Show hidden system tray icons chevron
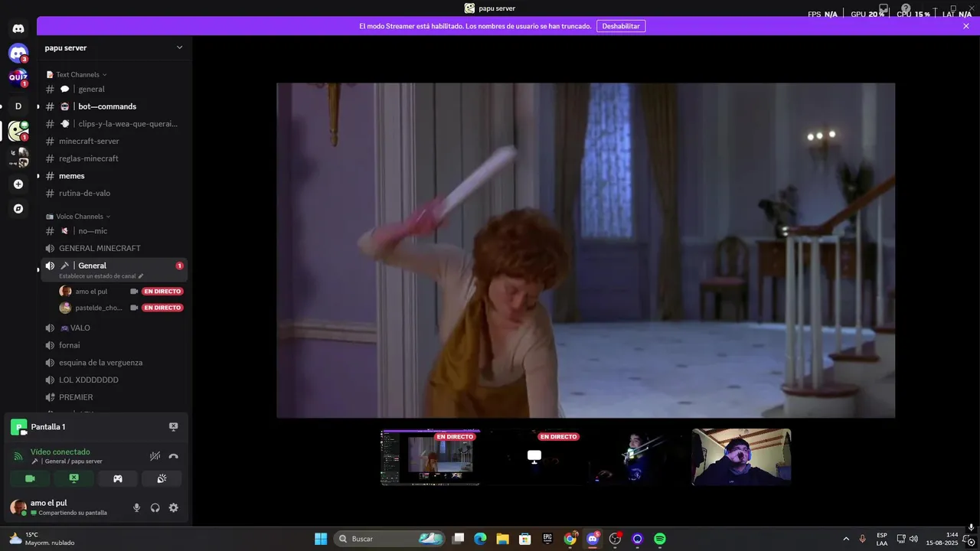Image resolution: width=980 pixels, height=551 pixels. pos(846,539)
